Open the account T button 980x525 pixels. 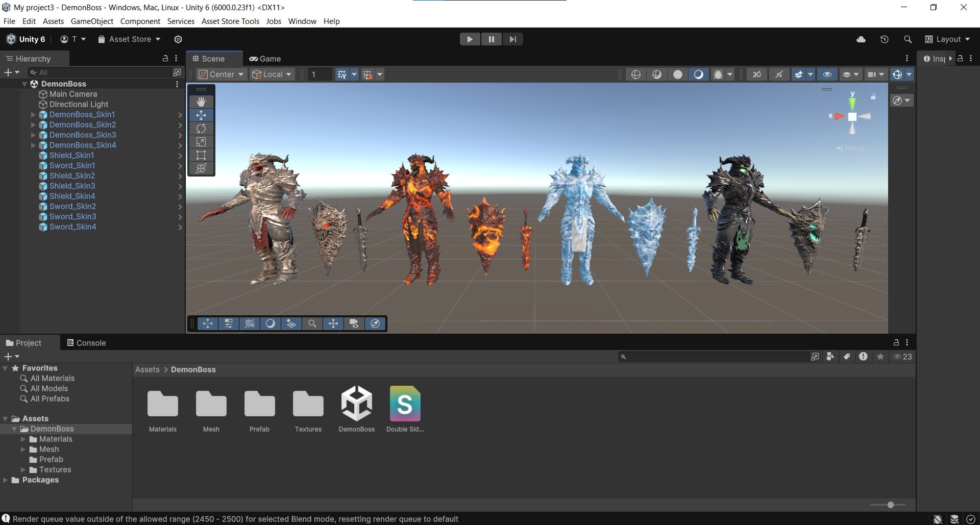pyautogui.click(x=73, y=39)
